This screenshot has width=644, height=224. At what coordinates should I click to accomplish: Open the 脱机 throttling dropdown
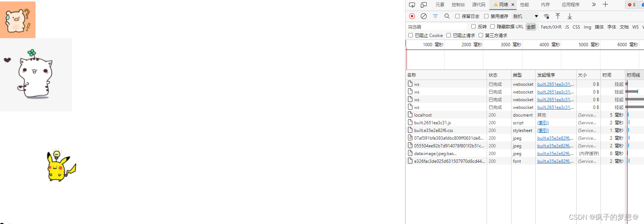(525, 16)
